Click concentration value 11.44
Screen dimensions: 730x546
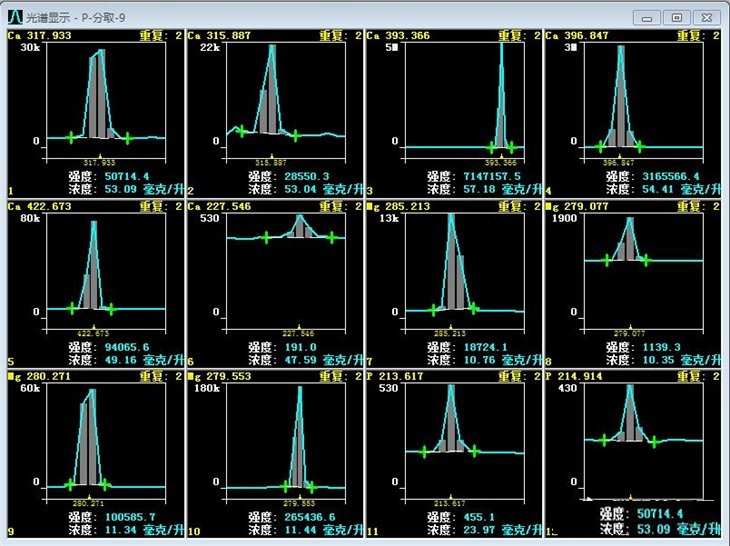(300, 530)
